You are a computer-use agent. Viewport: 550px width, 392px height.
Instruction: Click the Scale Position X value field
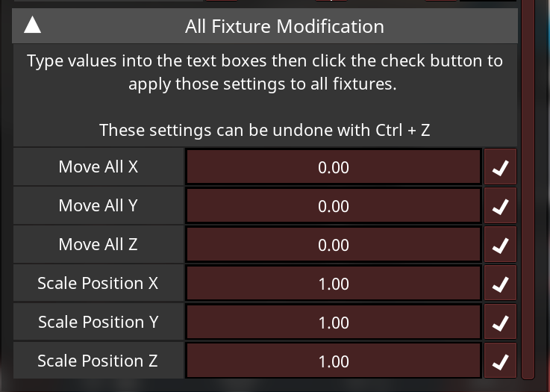click(333, 284)
